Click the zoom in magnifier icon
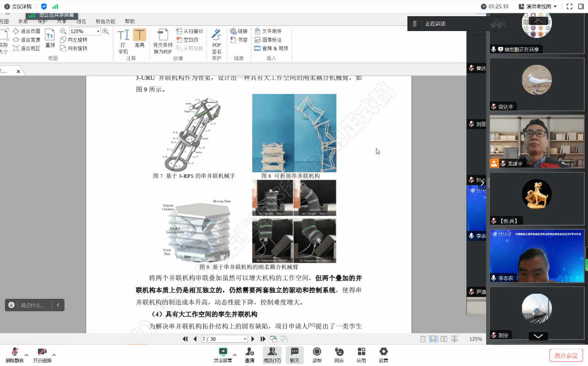588x366 pixels. (106, 32)
